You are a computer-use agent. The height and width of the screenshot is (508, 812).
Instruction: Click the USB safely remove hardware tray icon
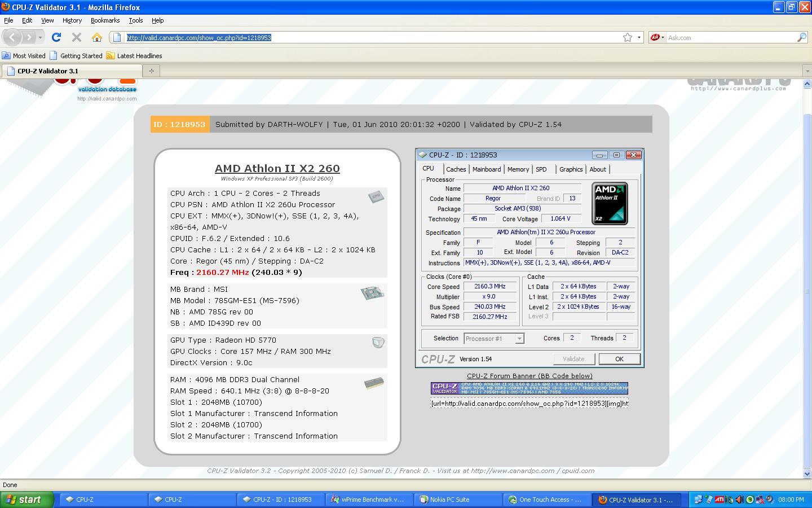click(x=709, y=500)
